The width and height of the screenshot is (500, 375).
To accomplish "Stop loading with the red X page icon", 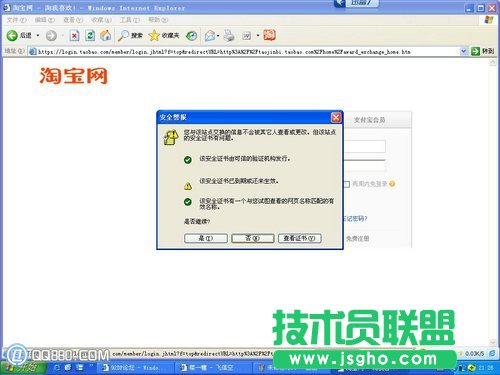I will click(74, 35).
